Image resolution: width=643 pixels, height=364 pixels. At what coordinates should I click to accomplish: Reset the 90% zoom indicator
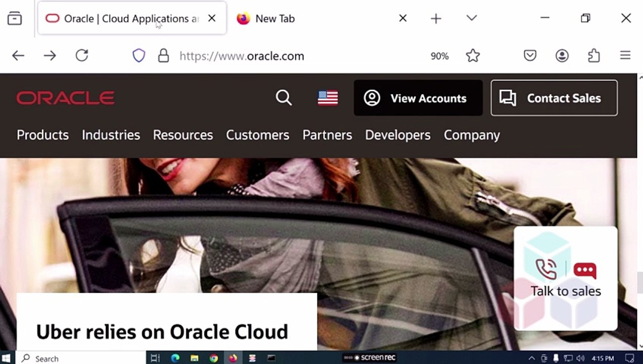(439, 56)
